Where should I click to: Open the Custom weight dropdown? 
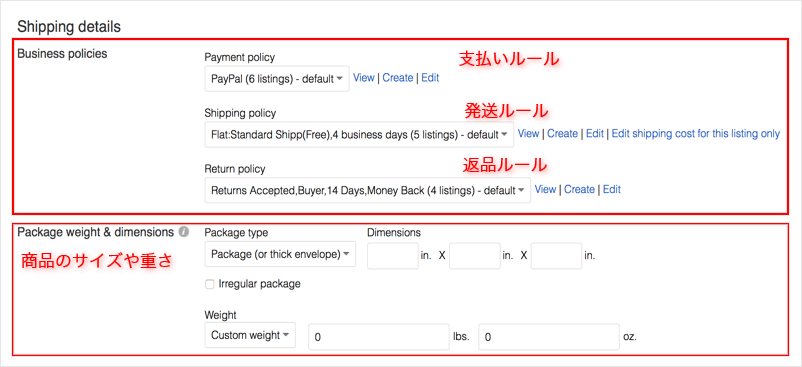[x=250, y=335]
